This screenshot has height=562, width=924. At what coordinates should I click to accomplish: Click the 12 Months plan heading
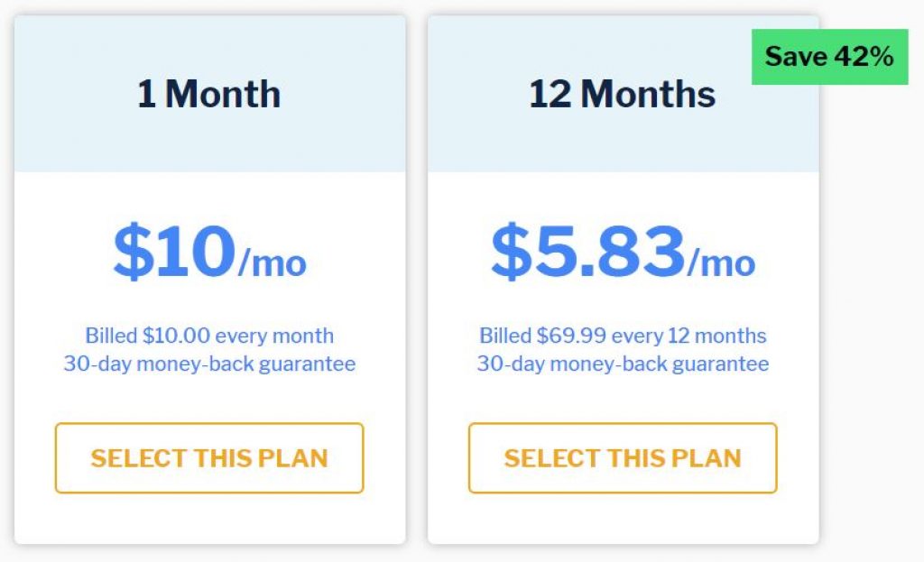(623, 94)
